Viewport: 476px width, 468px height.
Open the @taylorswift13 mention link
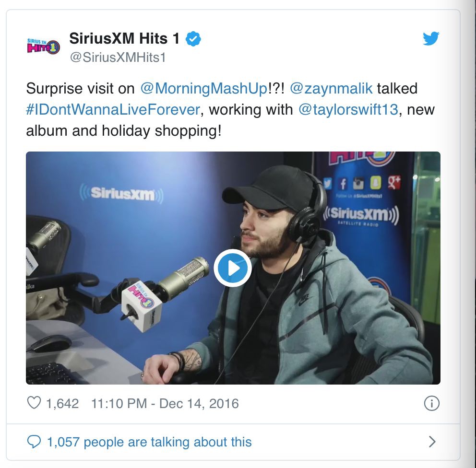pos(348,109)
